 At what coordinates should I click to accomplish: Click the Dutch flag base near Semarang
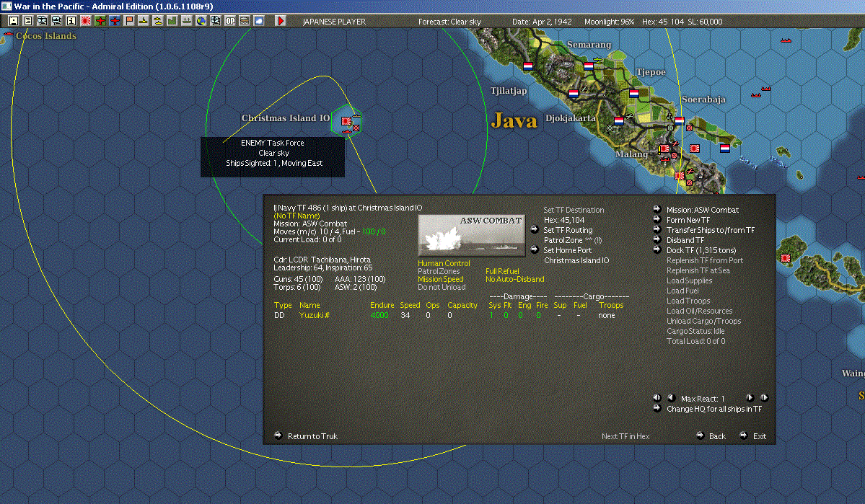tap(589, 66)
